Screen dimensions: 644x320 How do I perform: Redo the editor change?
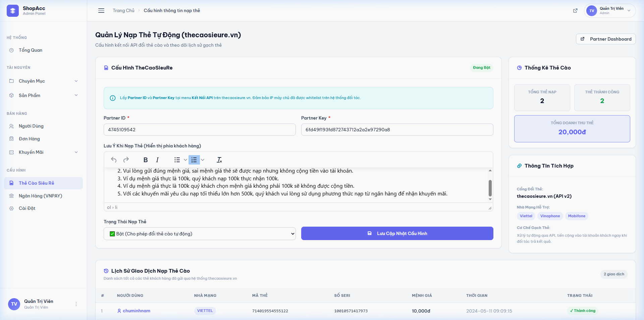point(126,160)
